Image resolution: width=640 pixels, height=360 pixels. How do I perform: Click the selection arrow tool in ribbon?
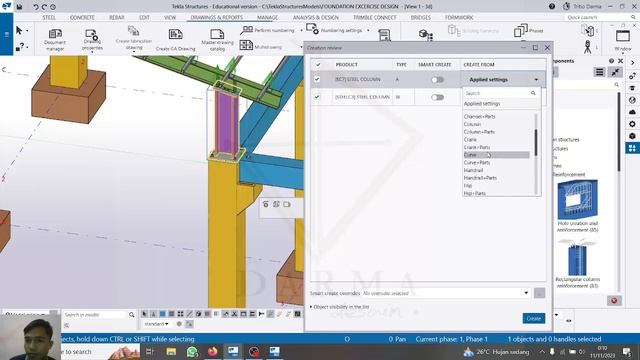(x=19, y=31)
